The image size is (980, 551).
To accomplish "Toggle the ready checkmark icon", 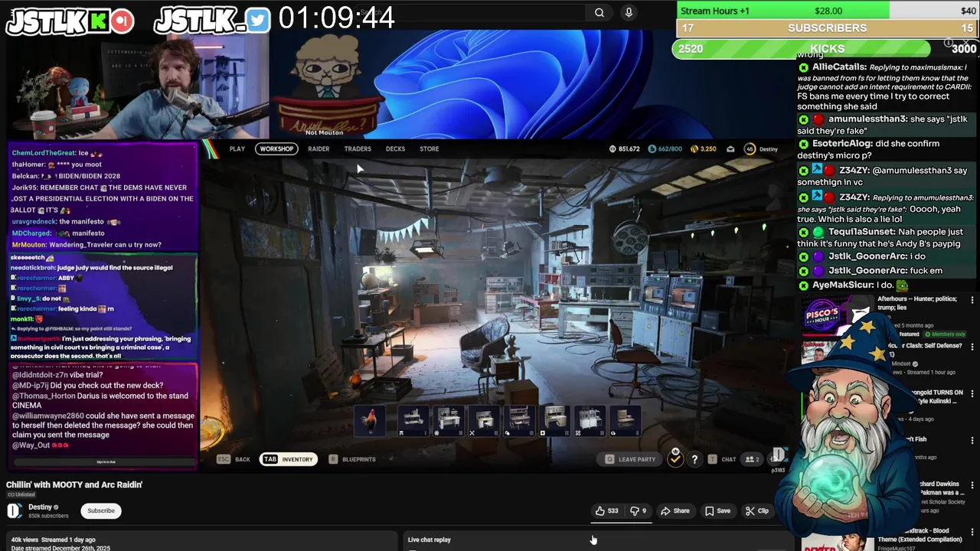I will [x=675, y=458].
